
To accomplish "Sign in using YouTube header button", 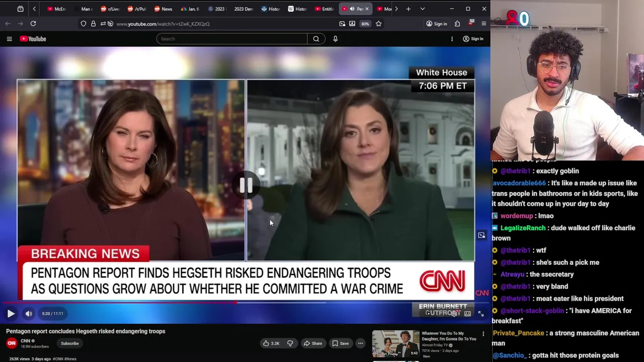I will click(473, 39).
